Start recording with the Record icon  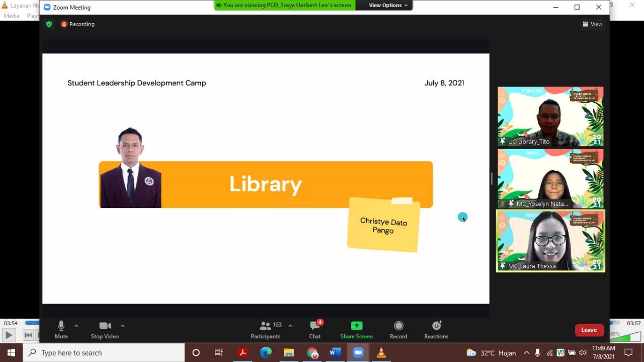pos(398,326)
